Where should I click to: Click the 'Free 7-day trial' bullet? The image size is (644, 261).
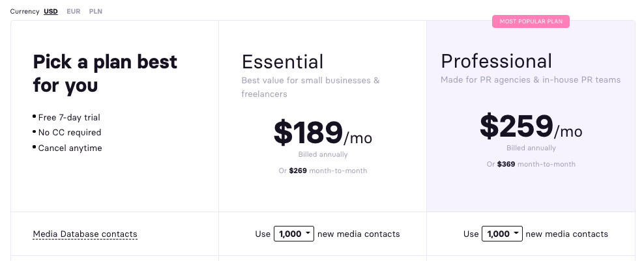(69, 117)
